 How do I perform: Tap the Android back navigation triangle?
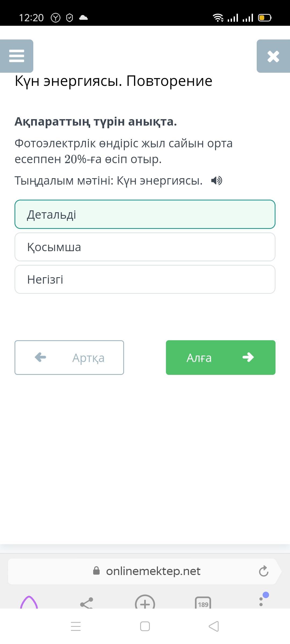214,627
